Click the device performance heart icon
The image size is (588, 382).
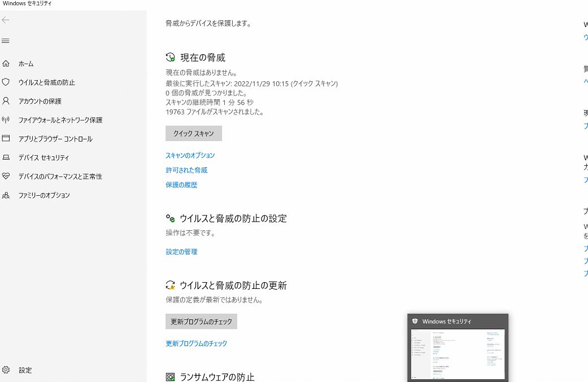pyautogui.click(x=6, y=177)
